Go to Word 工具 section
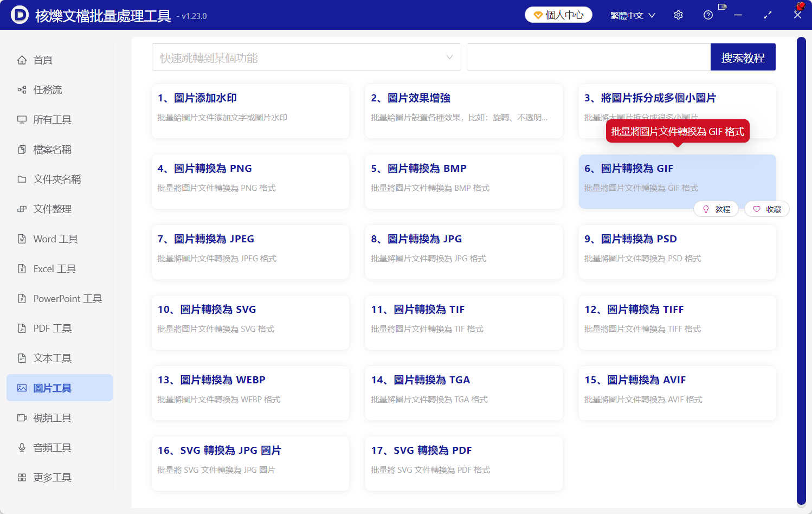This screenshot has width=812, height=514. [60, 239]
